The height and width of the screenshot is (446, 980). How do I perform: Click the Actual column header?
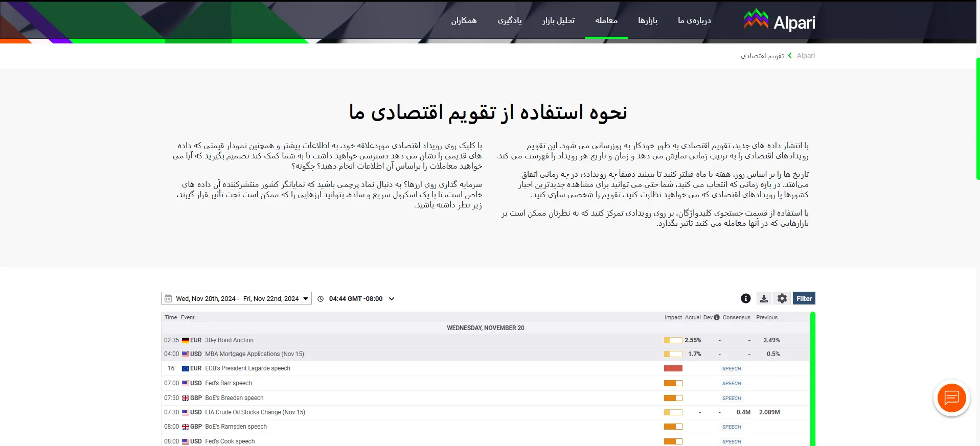point(693,317)
